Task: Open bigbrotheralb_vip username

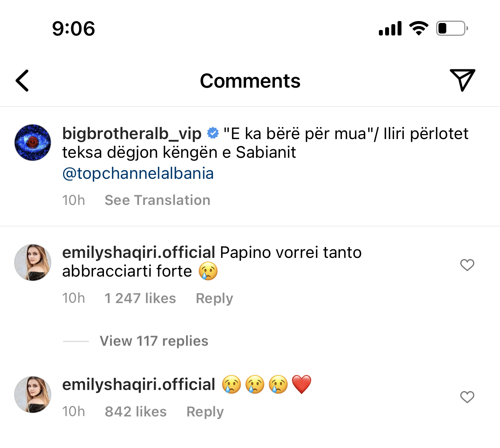Action: pyautogui.click(x=132, y=134)
